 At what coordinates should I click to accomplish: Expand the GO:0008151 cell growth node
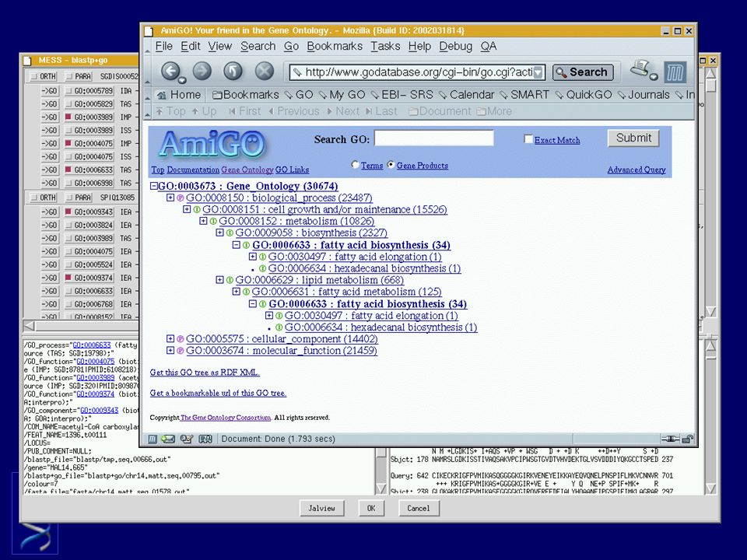pos(187,209)
